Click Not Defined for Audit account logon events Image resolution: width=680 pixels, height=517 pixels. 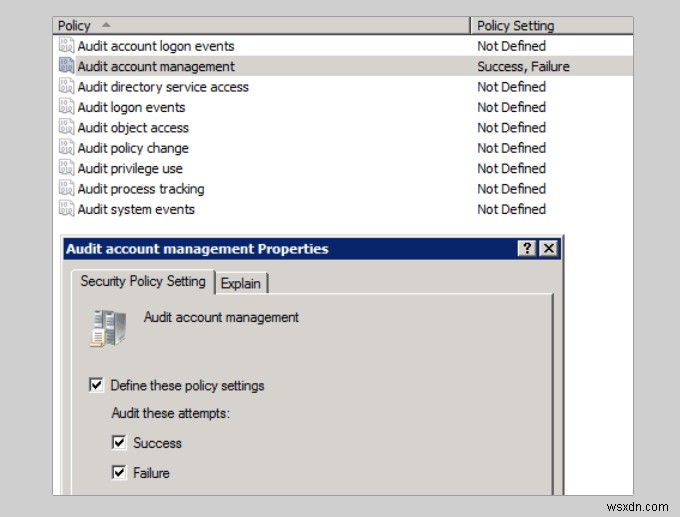coord(511,46)
